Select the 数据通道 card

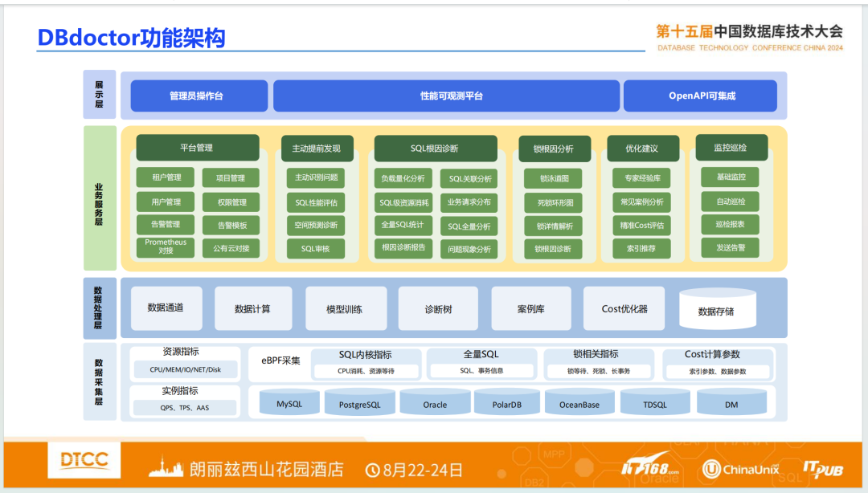pyautogui.click(x=166, y=308)
